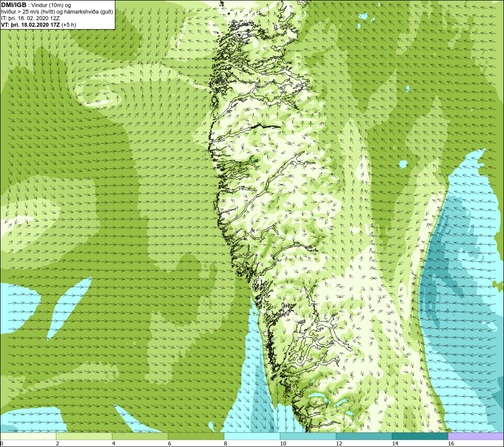Click the legend scale label 10
Viewport: 504px width, 447px height.
click(x=283, y=444)
